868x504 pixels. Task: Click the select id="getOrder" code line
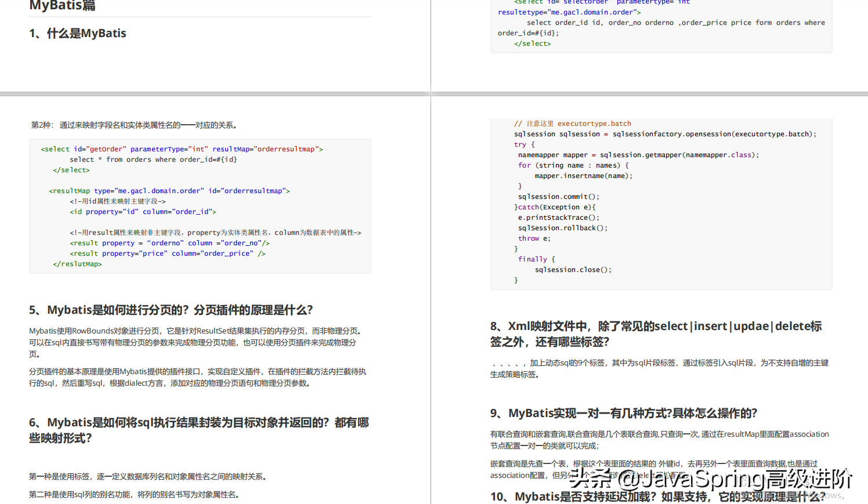(182, 149)
